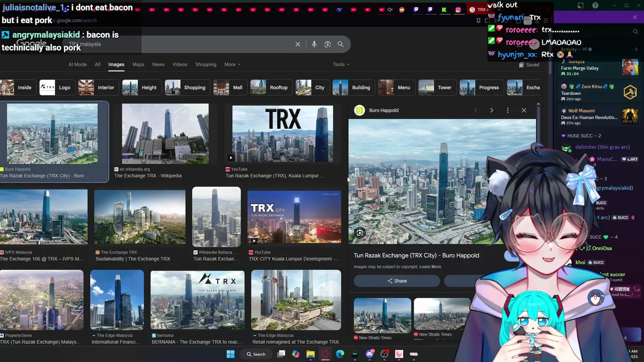Image resolution: width=644 pixels, height=362 pixels.
Task: Open Windows Start menu
Action: (230, 354)
